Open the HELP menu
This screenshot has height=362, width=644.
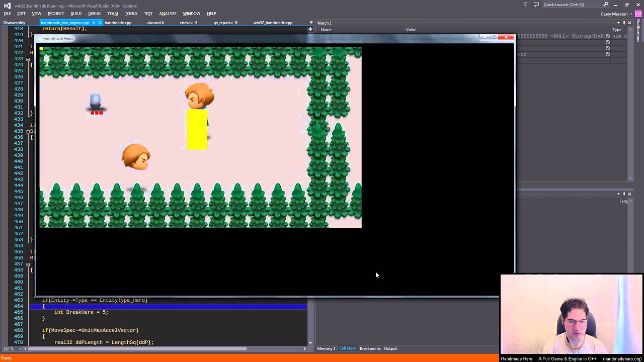click(211, 14)
